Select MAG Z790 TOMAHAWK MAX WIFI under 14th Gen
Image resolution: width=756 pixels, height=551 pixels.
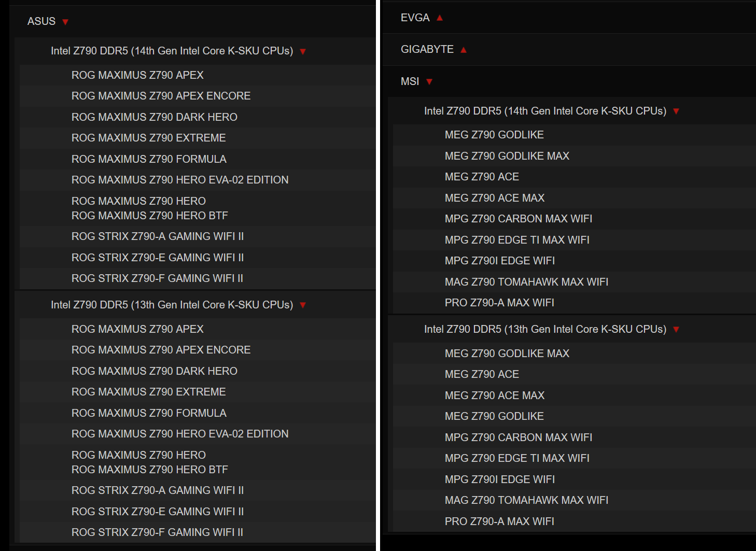click(526, 282)
